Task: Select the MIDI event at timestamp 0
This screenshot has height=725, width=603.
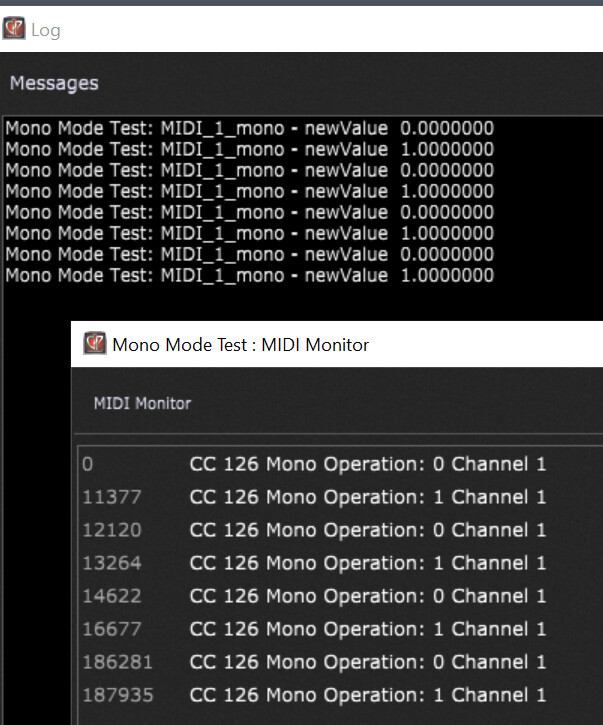Action: click(367, 464)
